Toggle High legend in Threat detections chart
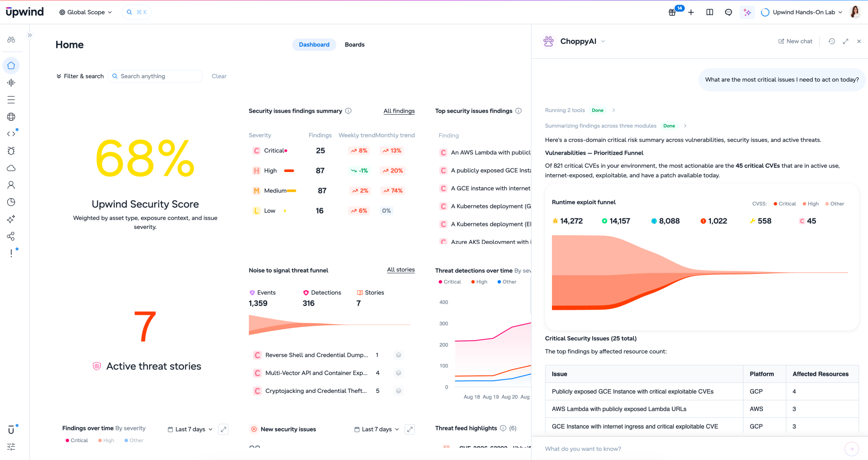The width and height of the screenshot is (868, 460). pyautogui.click(x=479, y=282)
